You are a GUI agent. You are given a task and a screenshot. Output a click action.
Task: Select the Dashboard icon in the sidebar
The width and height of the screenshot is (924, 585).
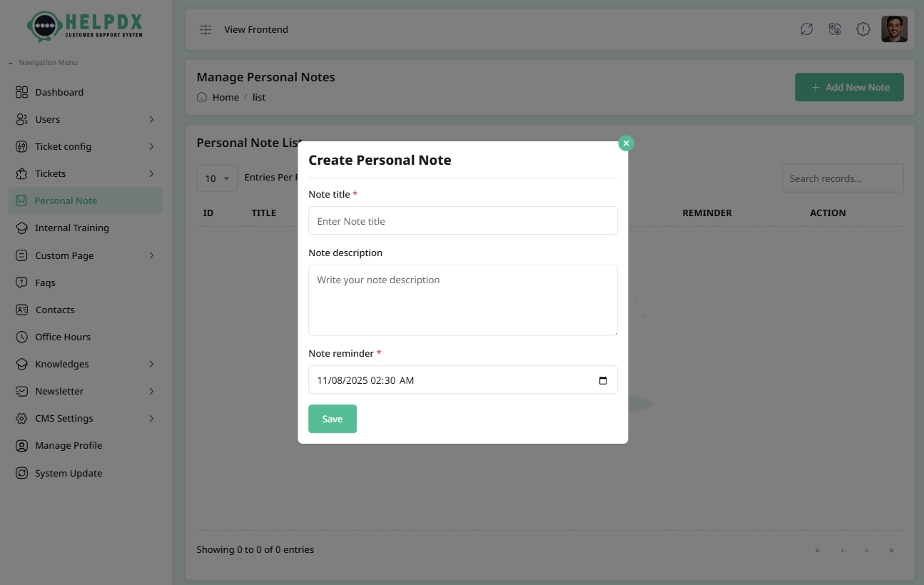22,92
